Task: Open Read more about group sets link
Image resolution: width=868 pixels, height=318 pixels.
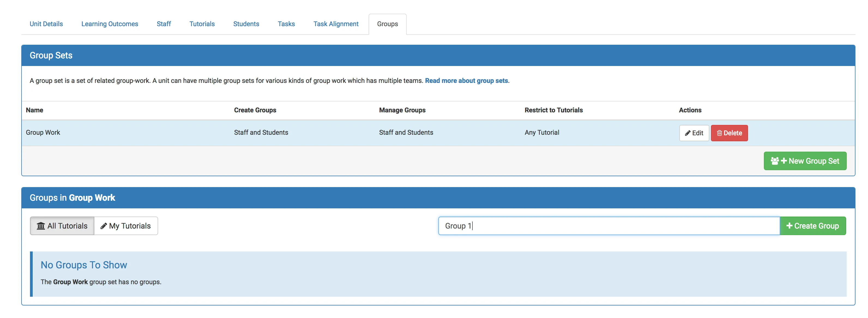Action: click(x=466, y=81)
